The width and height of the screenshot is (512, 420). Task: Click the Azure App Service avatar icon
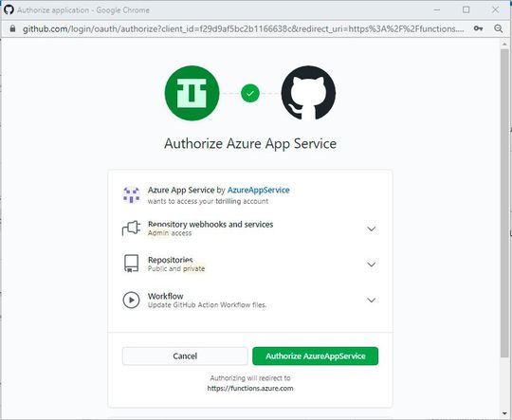(x=131, y=195)
